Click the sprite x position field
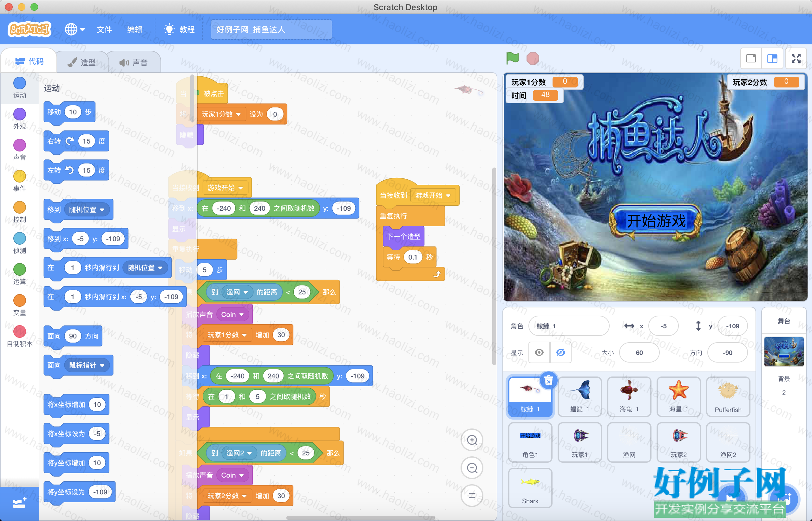 tap(664, 326)
